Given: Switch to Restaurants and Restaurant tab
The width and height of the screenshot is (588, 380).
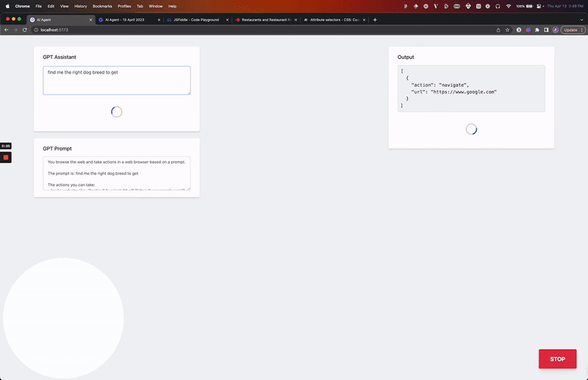Looking at the screenshot, I should click(265, 20).
